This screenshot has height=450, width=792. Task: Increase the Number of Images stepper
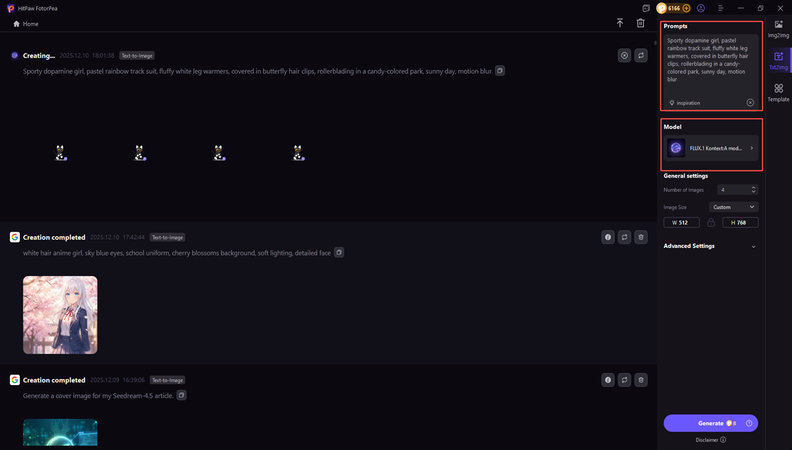click(x=753, y=187)
